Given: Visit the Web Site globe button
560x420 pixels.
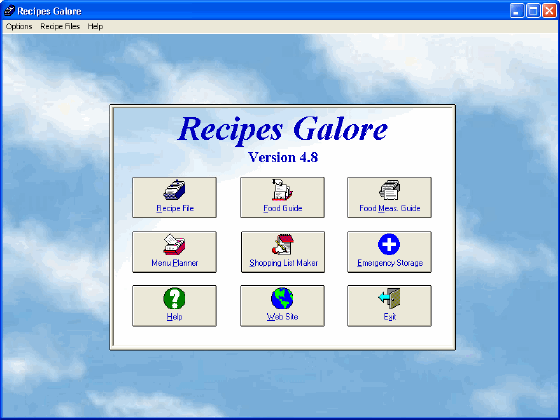Looking at the screenshot, I should click(282, 306).
